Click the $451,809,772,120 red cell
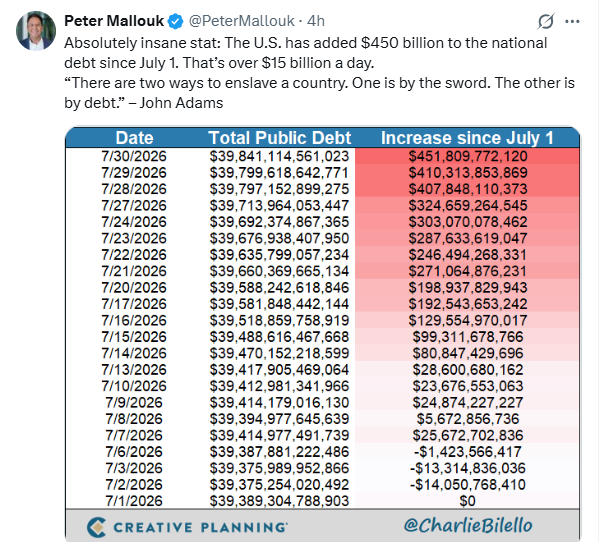The width and height of the screenshot is (600, 542). pyautogui.click(x=468, y=156)
